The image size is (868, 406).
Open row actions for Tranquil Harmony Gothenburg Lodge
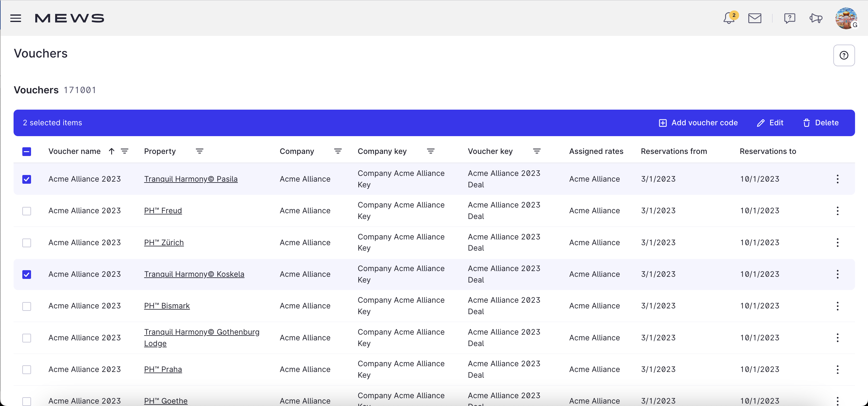(837, 338)
